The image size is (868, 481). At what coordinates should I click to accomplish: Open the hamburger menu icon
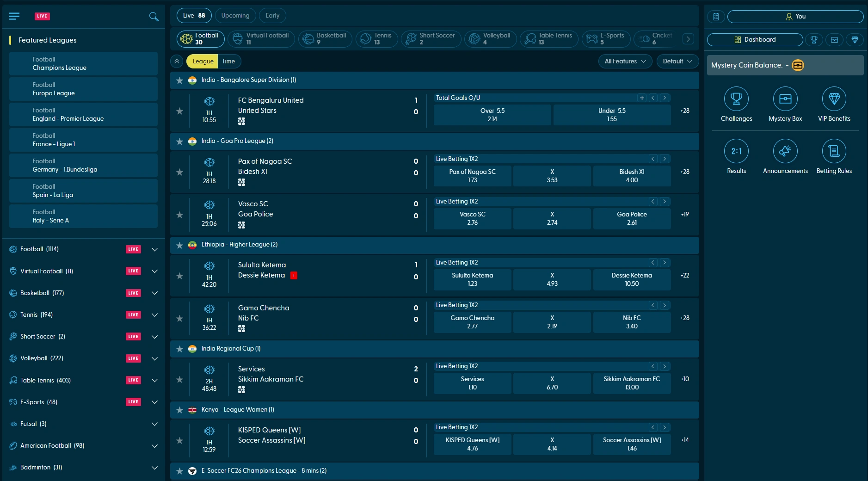pos(14,16)
